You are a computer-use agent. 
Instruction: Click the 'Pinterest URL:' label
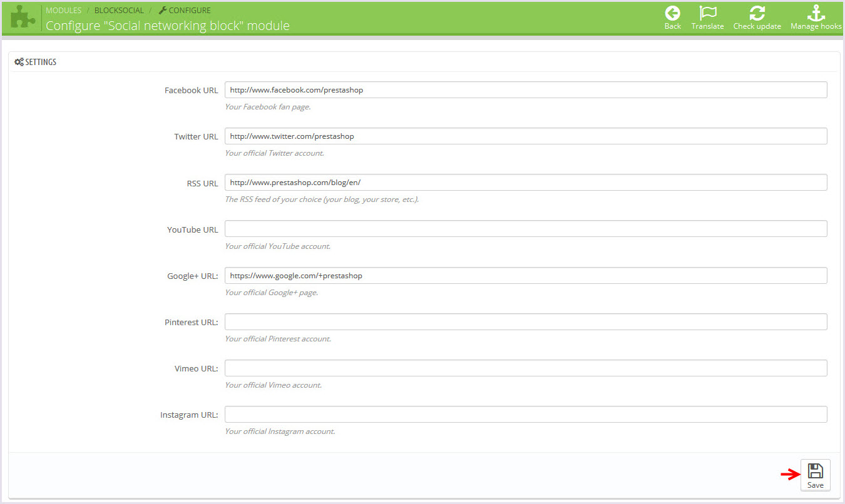pyautogui.click(x=192, y=322)
